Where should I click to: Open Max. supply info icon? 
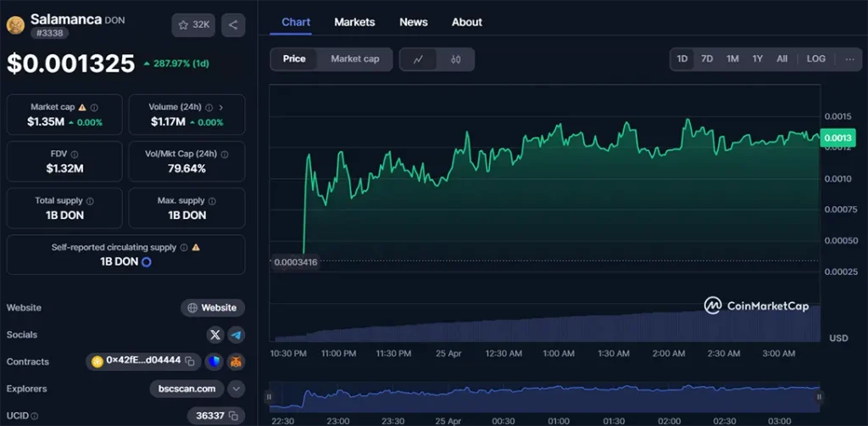[x=212, y=201]
